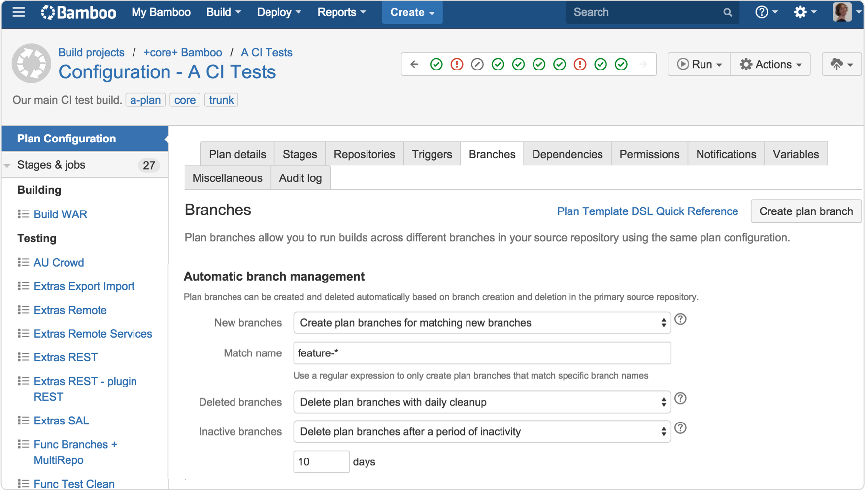Switch to the Triggers tab

[x=432, y=155]
